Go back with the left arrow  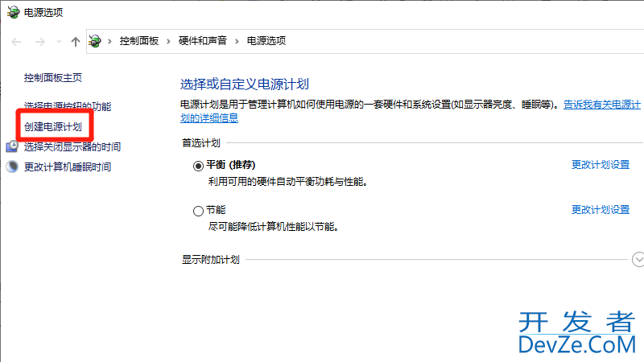tap(16, 42)
